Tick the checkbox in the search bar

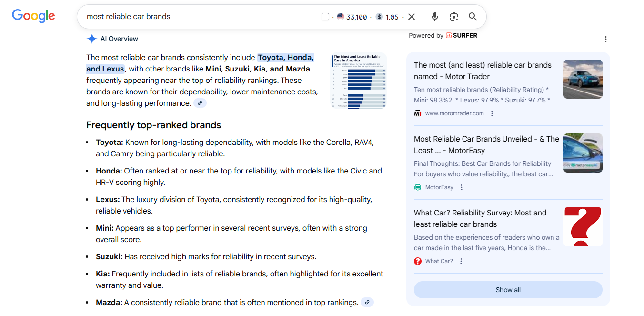pyautogui.click(x=325, y=17)
